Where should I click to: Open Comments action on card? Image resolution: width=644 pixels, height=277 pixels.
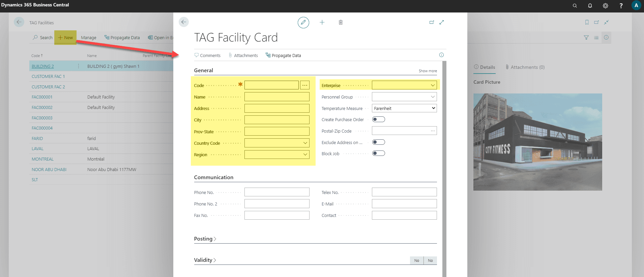(207, 55)
